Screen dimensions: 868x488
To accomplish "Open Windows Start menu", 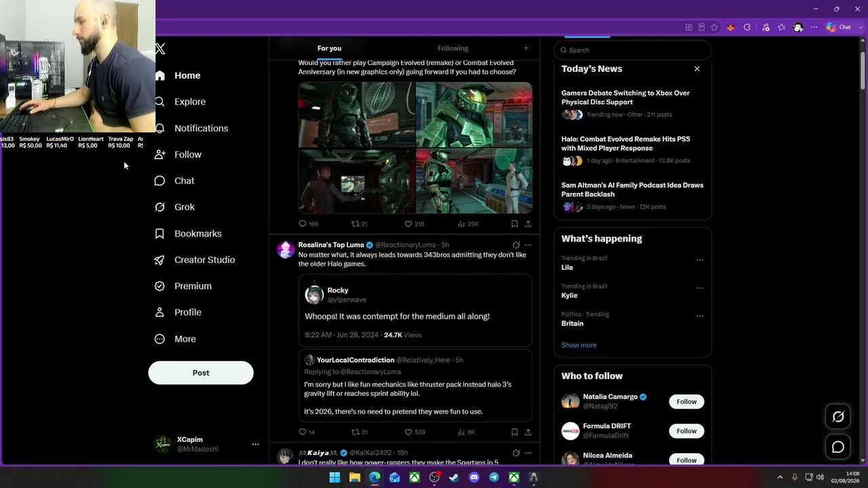I will 335,477.
